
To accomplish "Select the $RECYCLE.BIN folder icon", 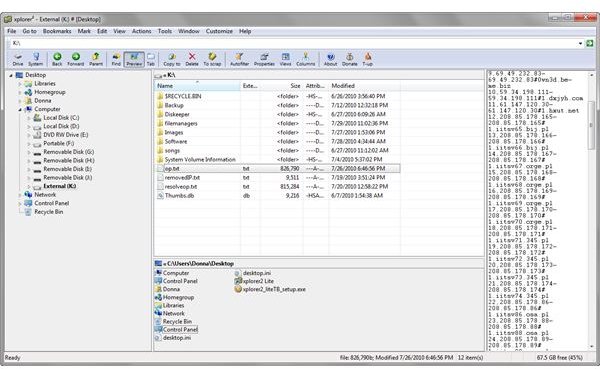I will coord(160,96).
